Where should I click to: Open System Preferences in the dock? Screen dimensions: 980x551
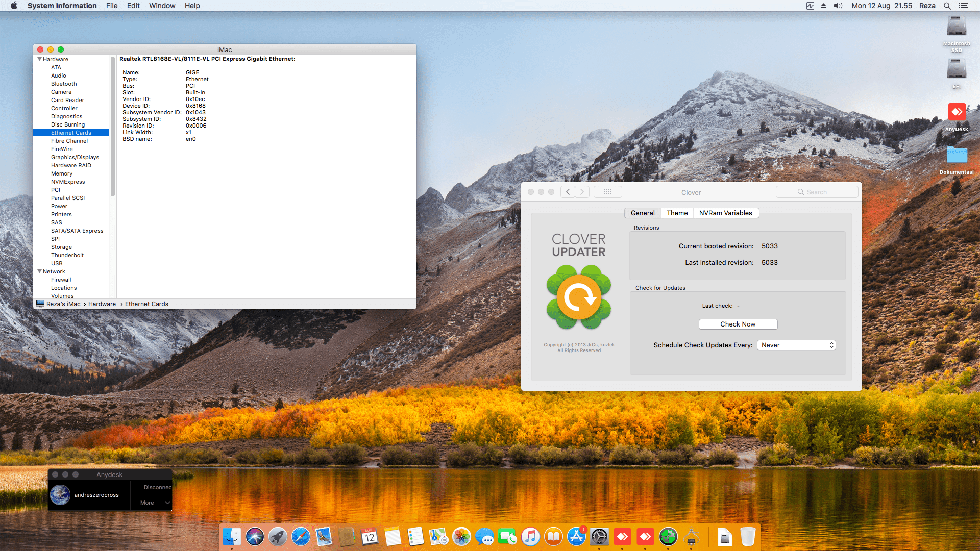(x=599, y=537)
